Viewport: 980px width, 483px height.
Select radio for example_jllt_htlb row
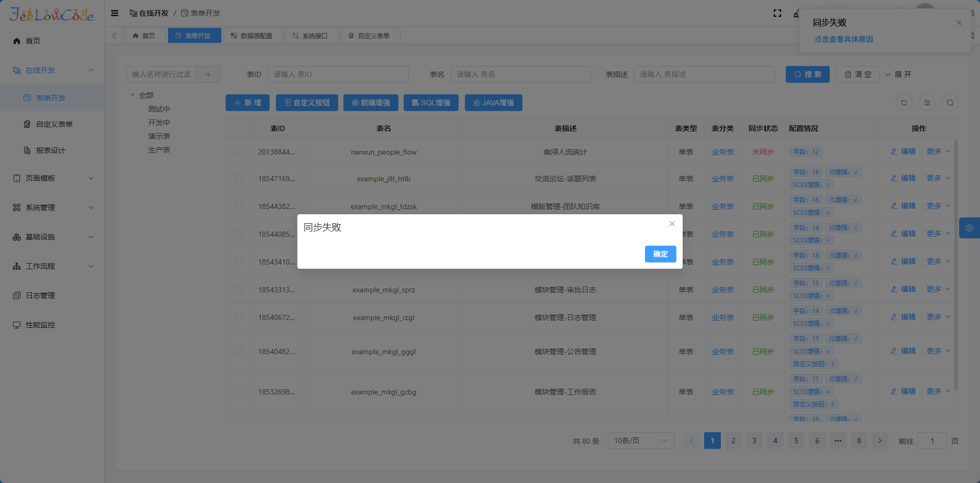pyautogui.click(x=239, y=179)
